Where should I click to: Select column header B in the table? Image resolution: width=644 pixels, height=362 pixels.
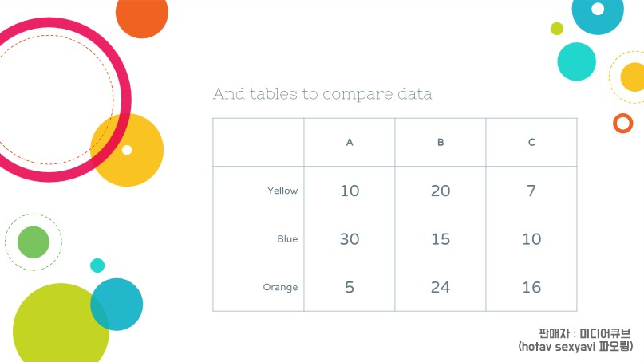pos(441,143)
